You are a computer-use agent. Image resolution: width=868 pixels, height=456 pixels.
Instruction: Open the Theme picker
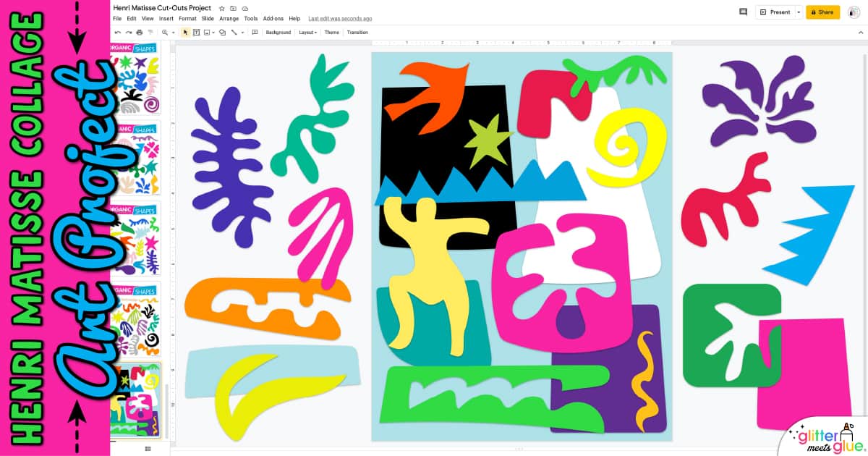click(x=331, y=32)
